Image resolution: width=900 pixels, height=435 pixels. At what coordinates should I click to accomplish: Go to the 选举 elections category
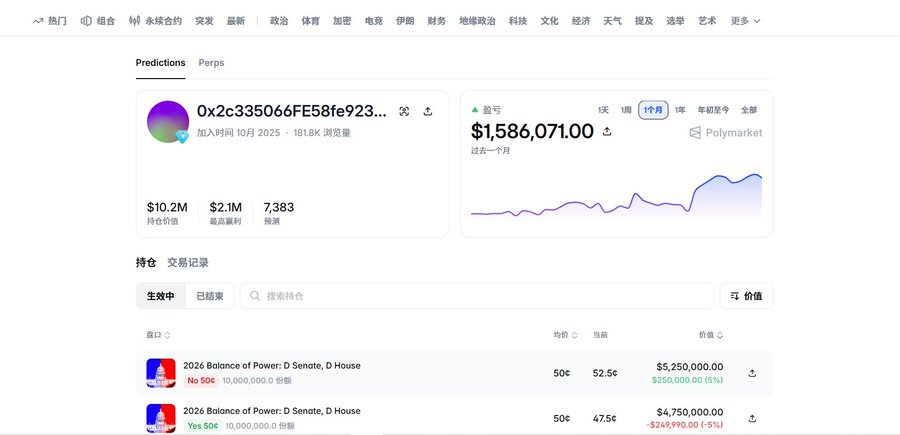tap(676, 21)
